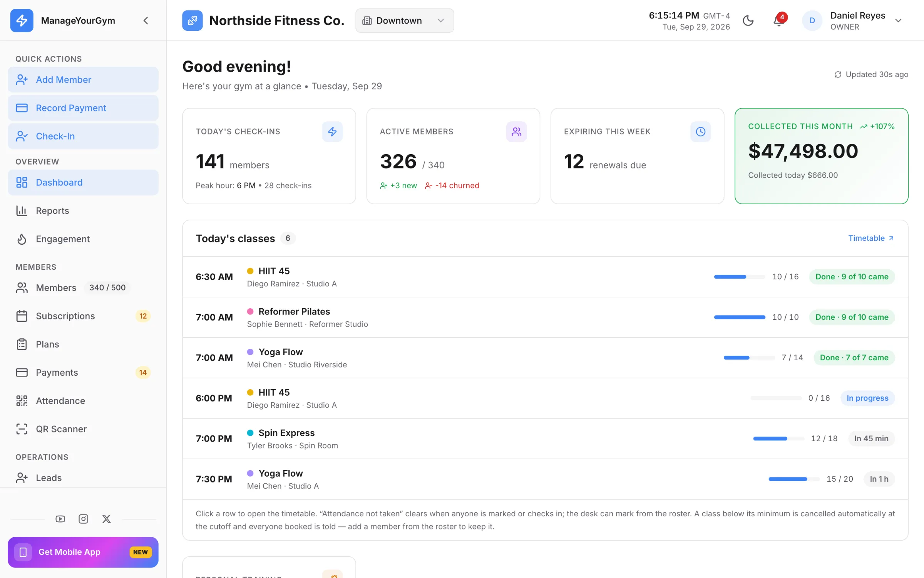This screenshot has width=924, height=578.
Task: Click the Active Members people icon
Action: [516, 132]
